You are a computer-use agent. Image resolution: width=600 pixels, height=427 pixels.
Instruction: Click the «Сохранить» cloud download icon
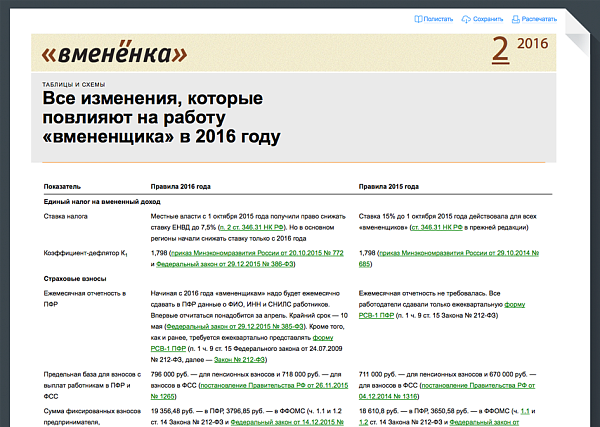(466, 18)
